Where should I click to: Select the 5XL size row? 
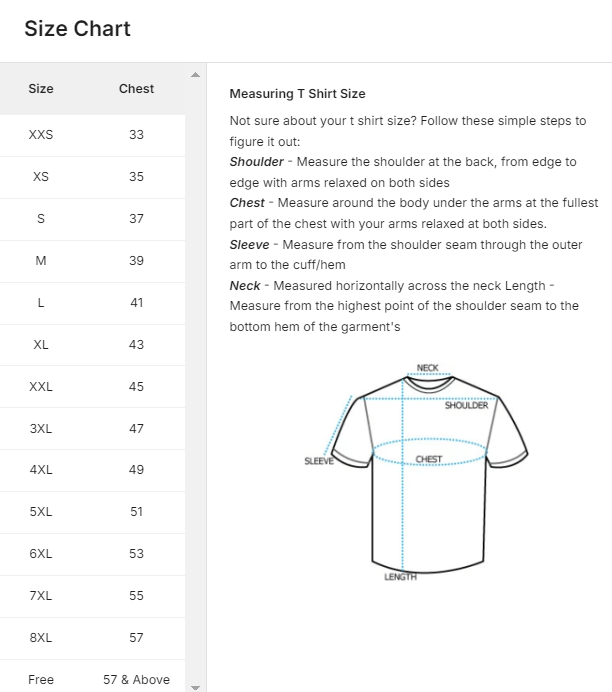pyautogui.click(x=92, y=512)
